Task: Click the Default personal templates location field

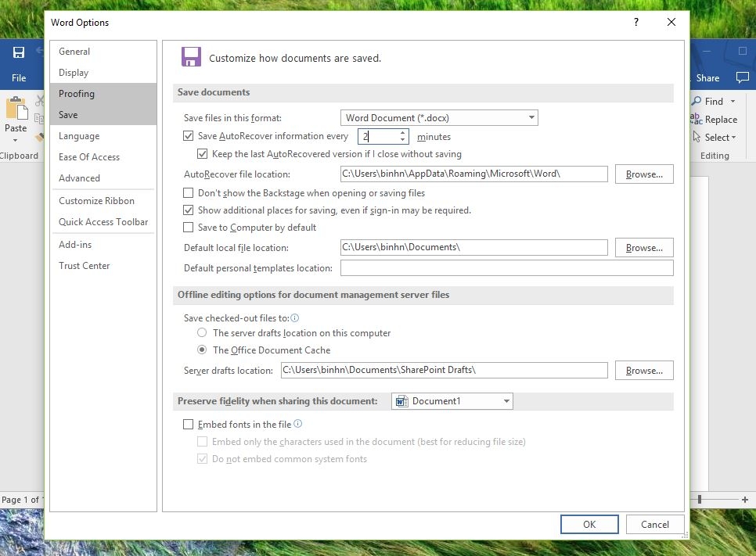Action: [506, 268]
